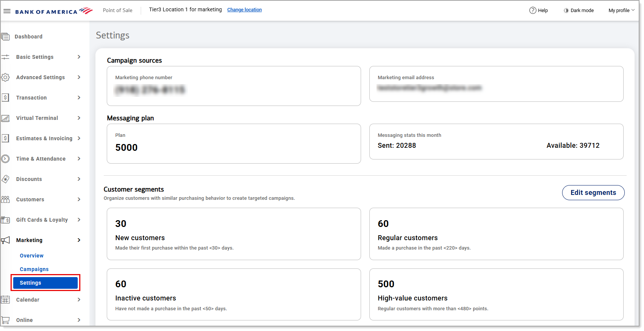Open the hamburger menu icon
The width and height of the screenshot is (644, 331).
(x=7, y=11)
